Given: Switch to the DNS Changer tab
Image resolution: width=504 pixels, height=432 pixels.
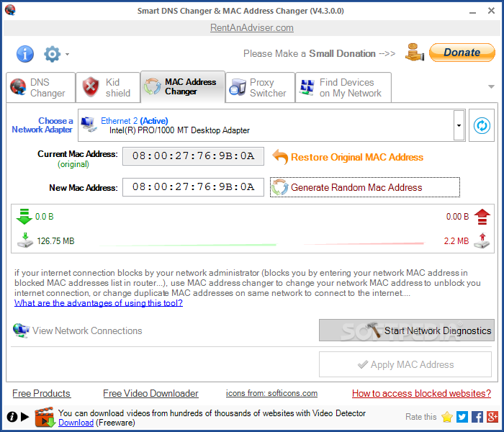Looking at the screenshot, I should 41,88.
